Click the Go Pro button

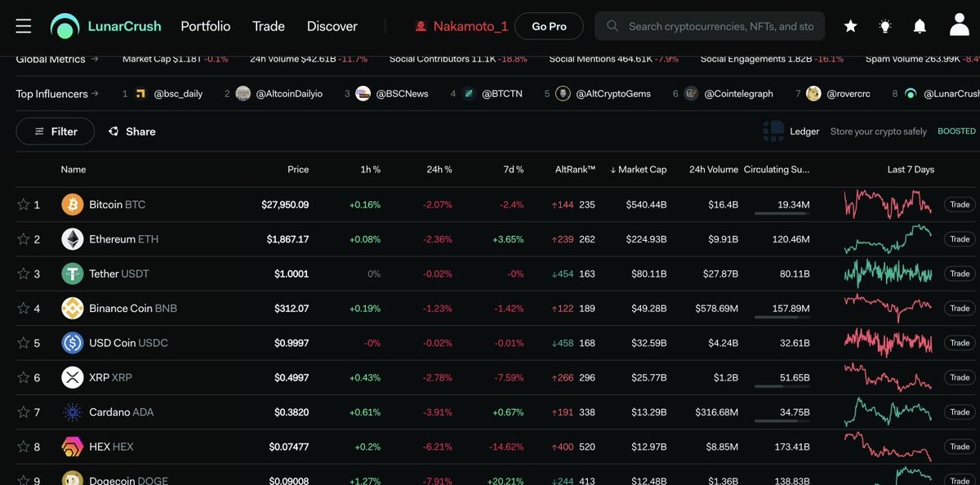point(550,26)
